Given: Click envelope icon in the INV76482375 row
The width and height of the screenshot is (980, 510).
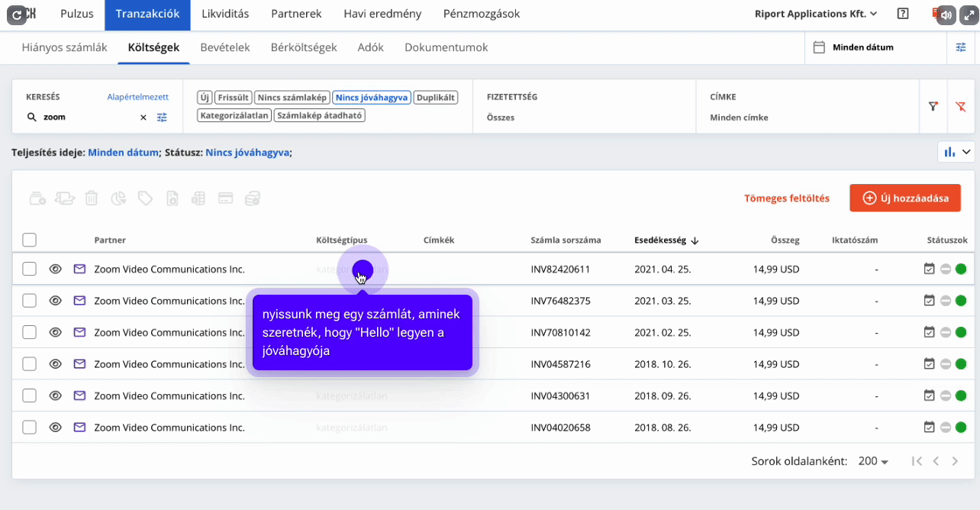Looking at the screenshot, I should tap(79, 301).
